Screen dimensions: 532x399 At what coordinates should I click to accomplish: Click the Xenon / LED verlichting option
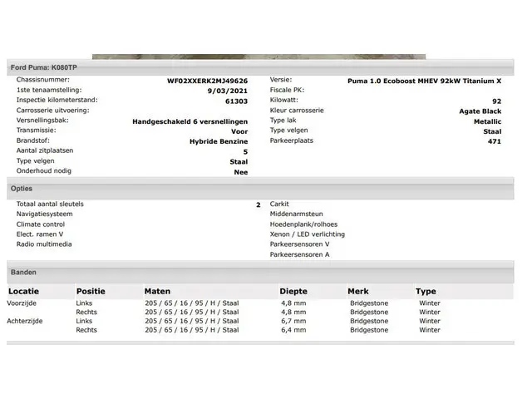click(x=307, y=234)
